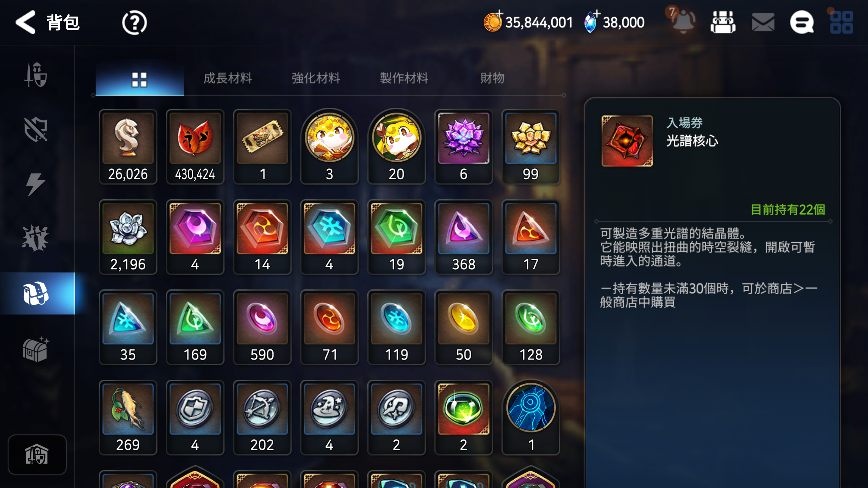Image resolution: width=868 pixels, height=488 pixels.
Task: Select the purple crystal flower item with 6
Action: click(463, 147)
